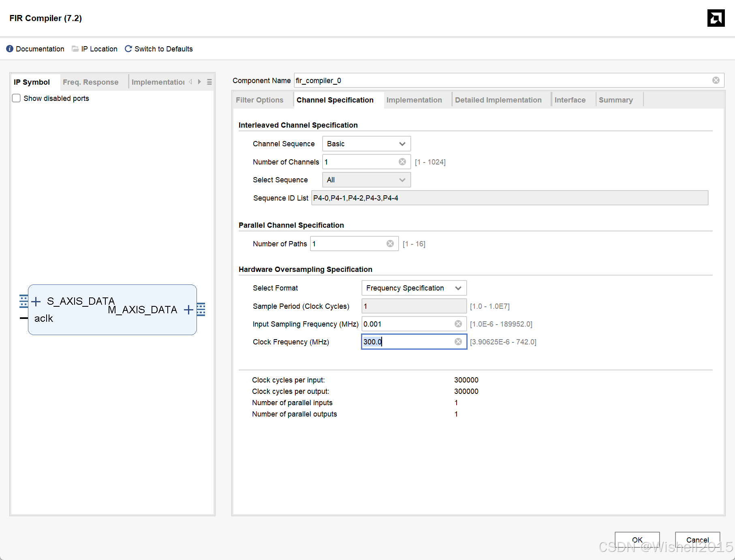Show the Freq. Response tab

91,82
